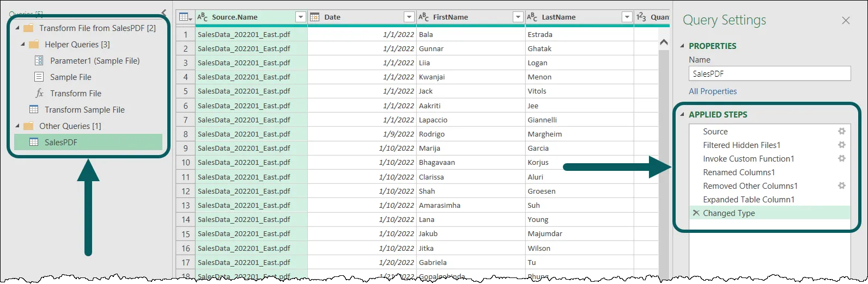The width and height of the screenshot is (868, 284).
Task: Click gear icon for Invoke Custom Function1
Action: (841, 158)
